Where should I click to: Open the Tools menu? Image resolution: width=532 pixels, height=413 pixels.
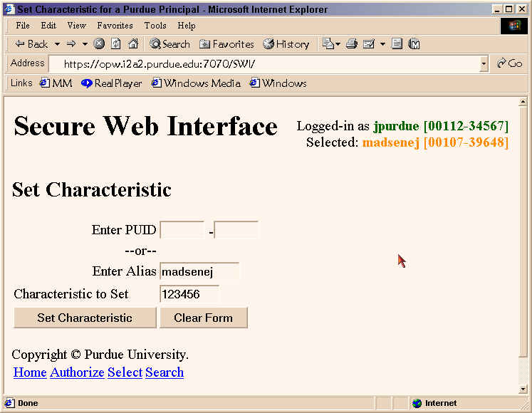point(155,26)
